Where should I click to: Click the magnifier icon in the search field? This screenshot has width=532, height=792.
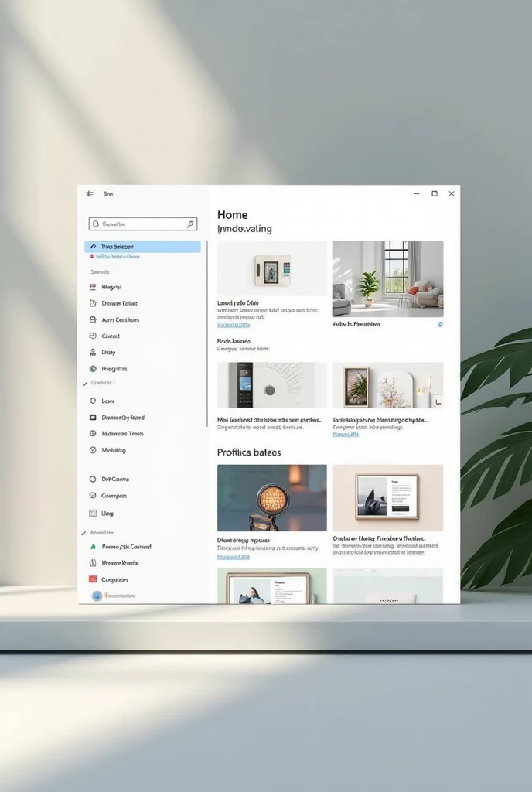(x=190, y=224)
